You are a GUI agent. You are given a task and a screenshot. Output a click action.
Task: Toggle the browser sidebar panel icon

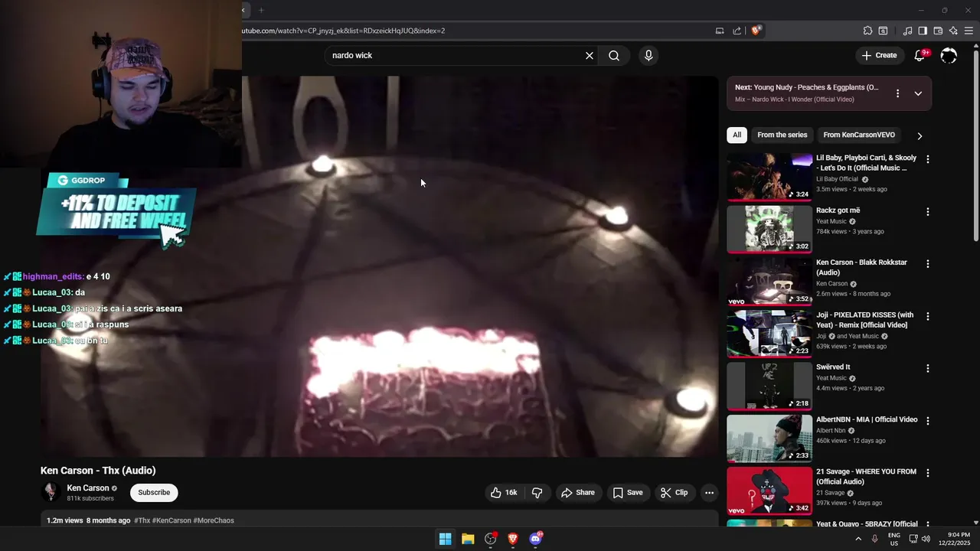923,31
